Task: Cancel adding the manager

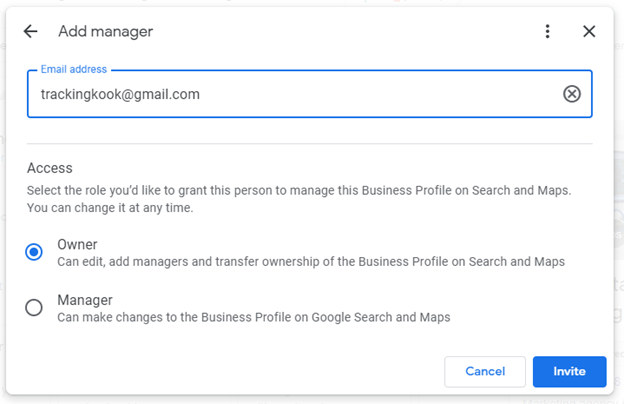Action: coord(485,371)
